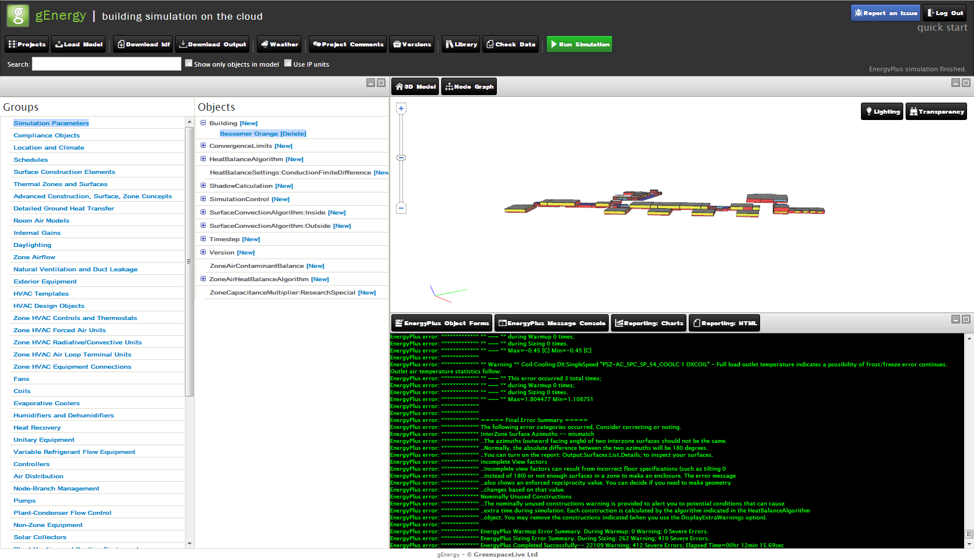Expand SurfaceConvectionAlgorithm:Outside node
This screenshot has height=560, width=974.
[x=203, y=226]
